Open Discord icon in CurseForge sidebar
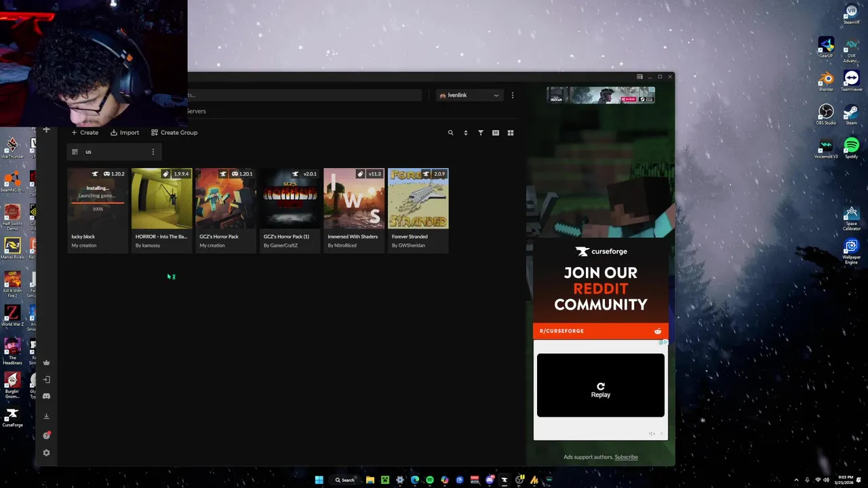868x488 pixels. click(x=46, y=396)
